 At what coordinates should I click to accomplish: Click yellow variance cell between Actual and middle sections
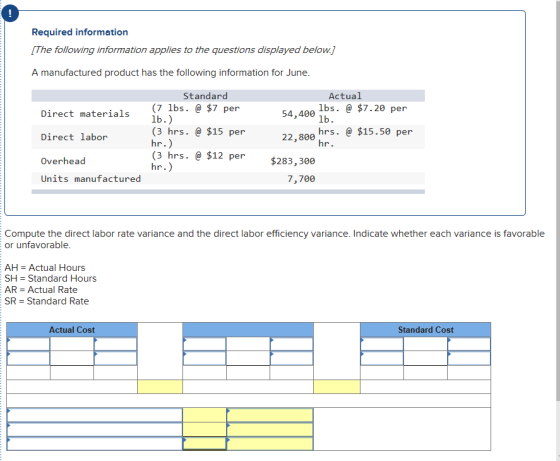(160, 387)
